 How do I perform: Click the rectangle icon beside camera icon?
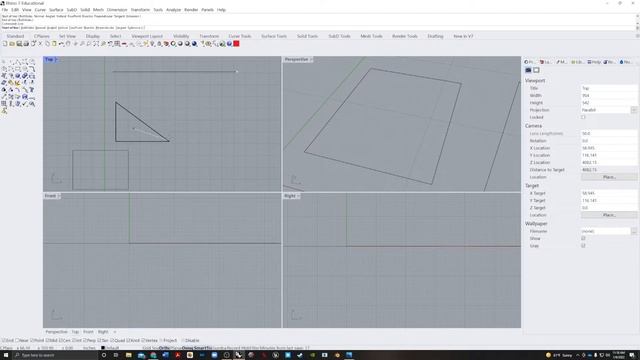[536, 70]
